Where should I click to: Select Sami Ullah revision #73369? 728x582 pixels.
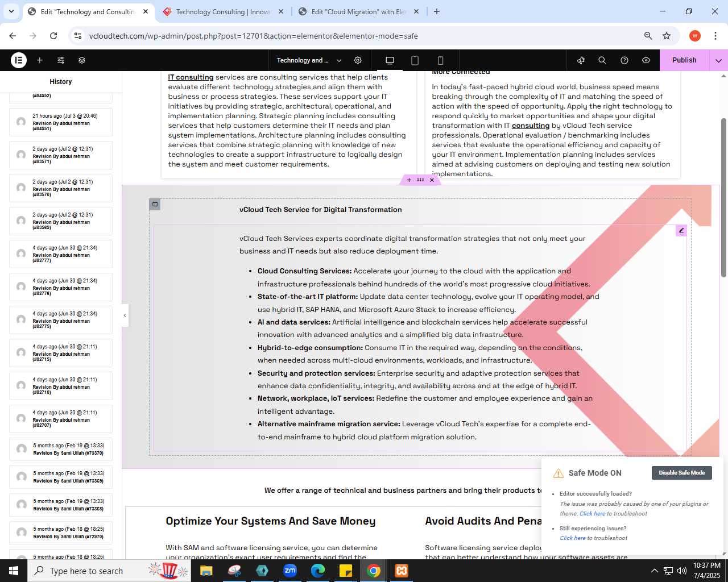tap(61, 477)
